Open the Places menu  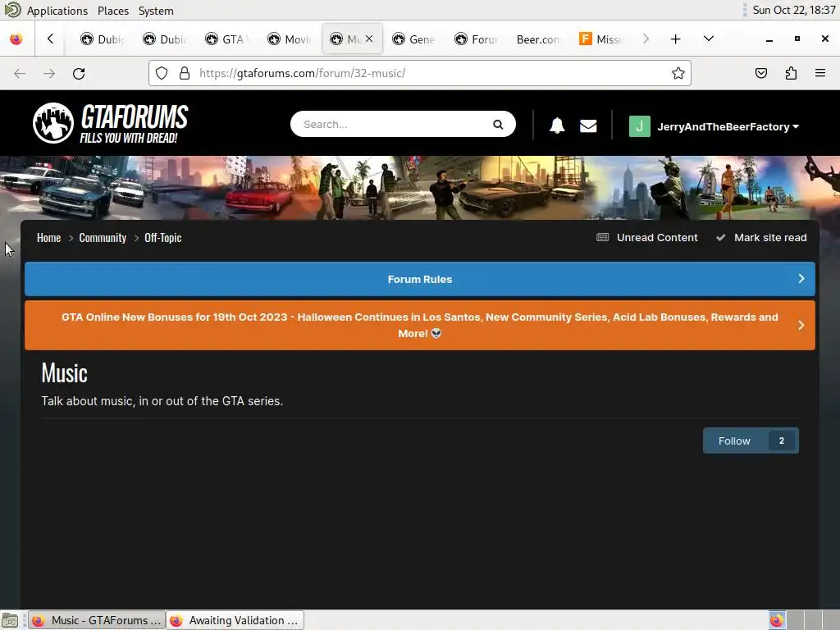pyautogui.click(x=113, y=11)
